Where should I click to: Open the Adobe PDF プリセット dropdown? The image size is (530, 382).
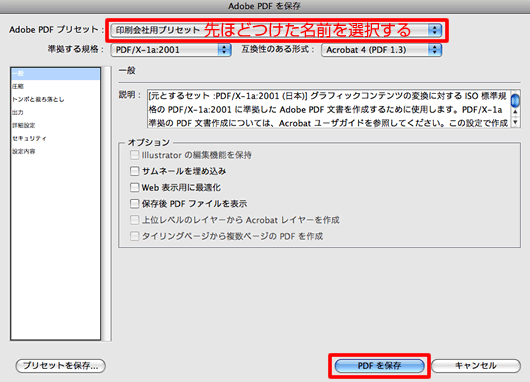click(x=276, y=30)
